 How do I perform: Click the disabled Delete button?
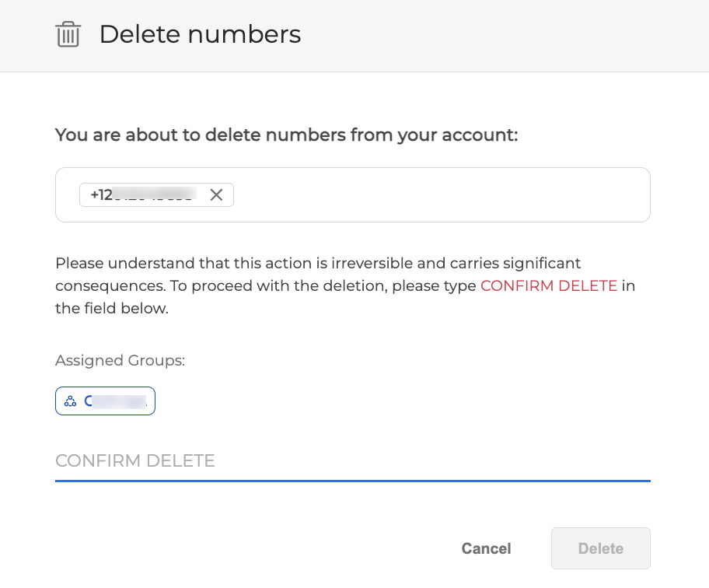click(x=600, y=548)
